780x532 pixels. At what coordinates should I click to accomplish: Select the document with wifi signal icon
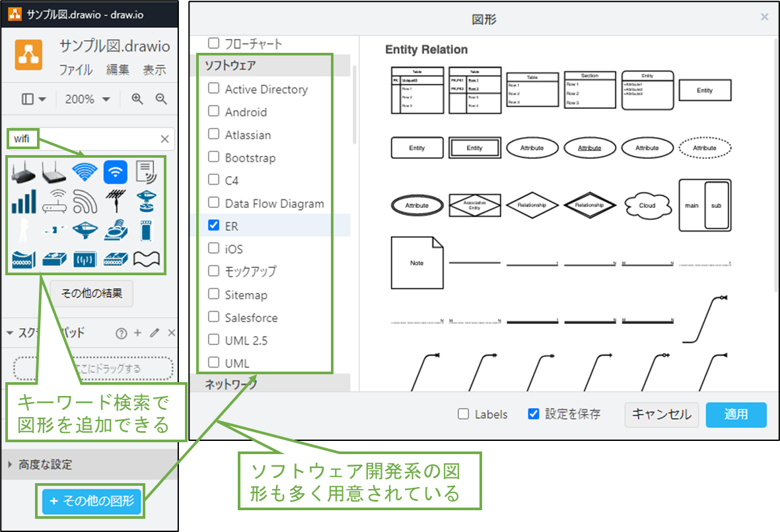point(146,172)
